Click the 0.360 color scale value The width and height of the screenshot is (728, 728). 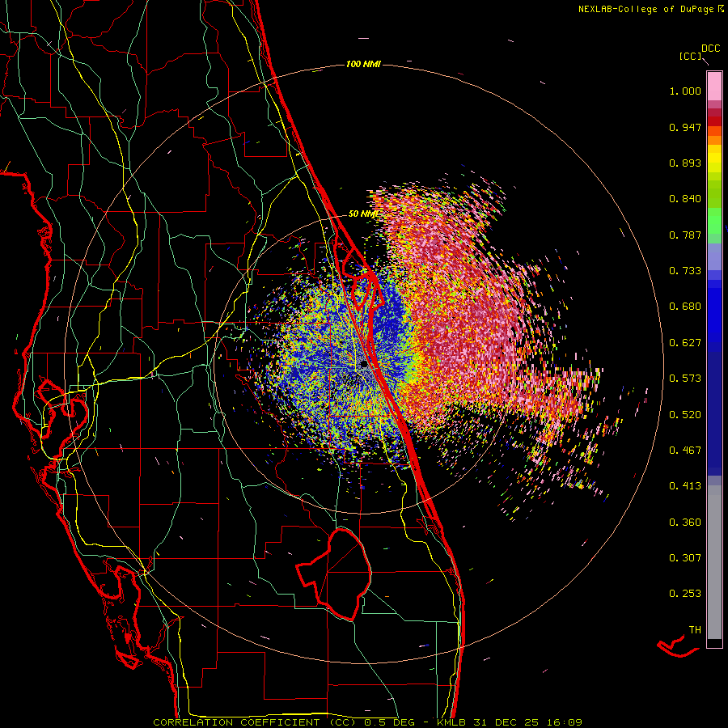685,523
